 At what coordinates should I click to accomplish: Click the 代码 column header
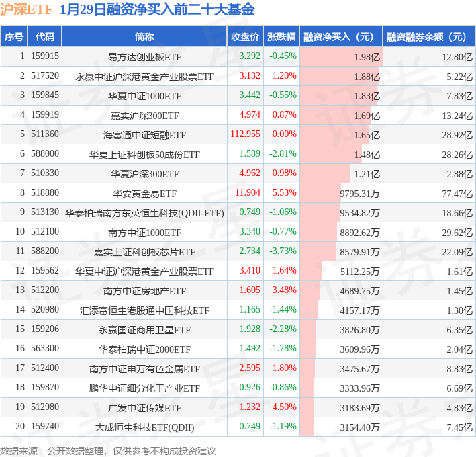[44, 37]
